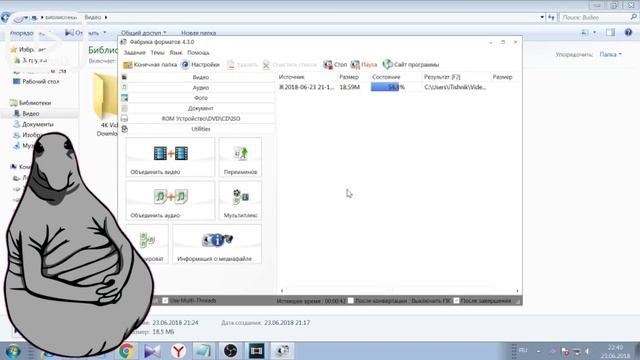
Task: Open Настройки in Format Factory toolbar
Action: (200, 64)
